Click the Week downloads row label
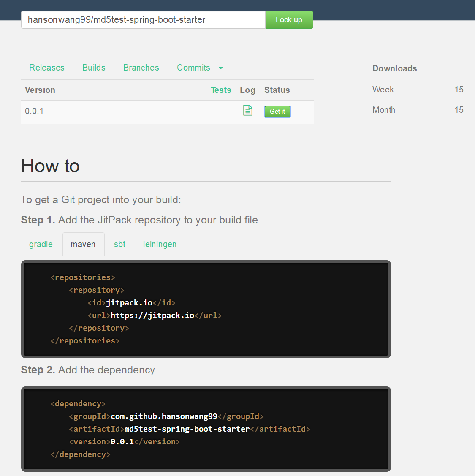 pyautogui.click(x=383, y=90)
